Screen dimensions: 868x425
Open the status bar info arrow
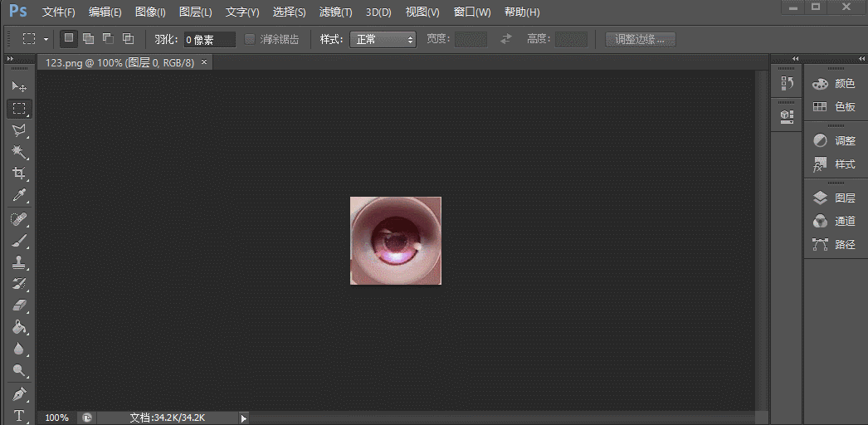pos(244,418)
